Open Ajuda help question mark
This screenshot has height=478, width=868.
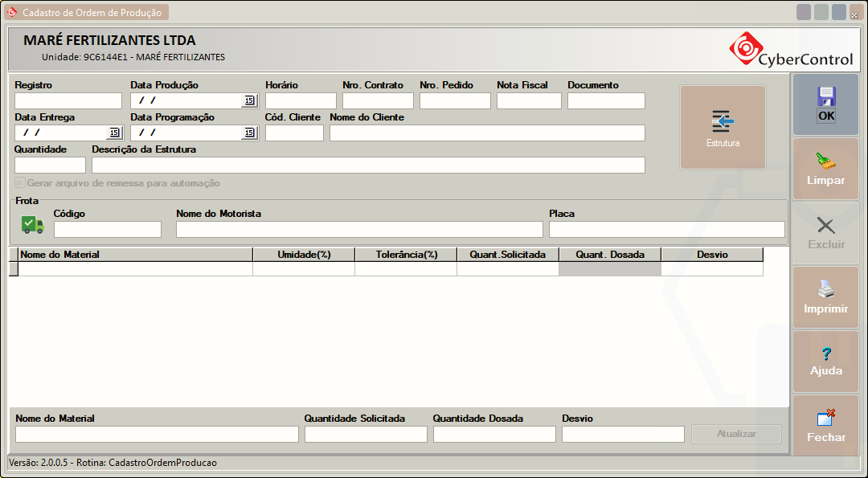tap(825, 362)
